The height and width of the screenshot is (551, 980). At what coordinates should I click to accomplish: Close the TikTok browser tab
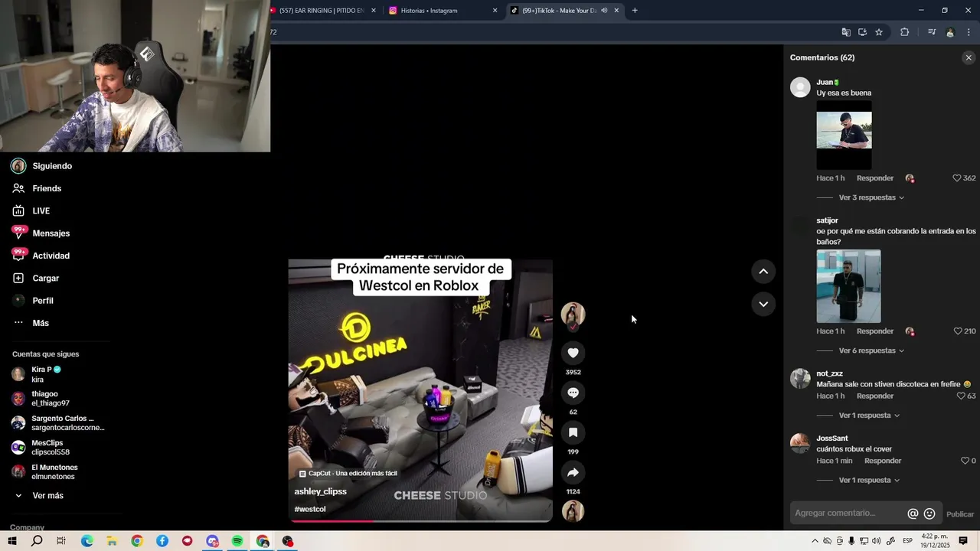pyautogui.click(x=616, y=11)
